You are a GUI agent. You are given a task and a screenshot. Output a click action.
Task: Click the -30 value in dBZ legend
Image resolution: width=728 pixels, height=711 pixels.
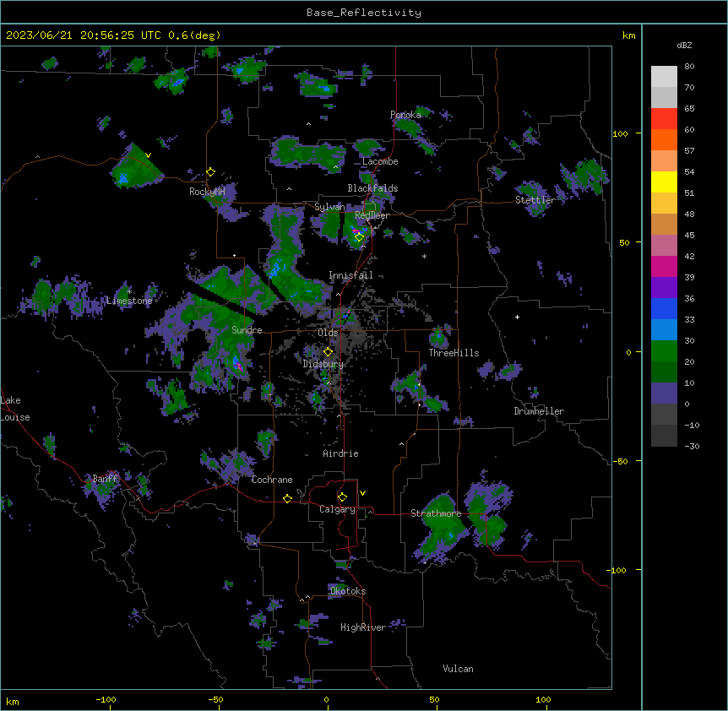[x=692, y=446]
